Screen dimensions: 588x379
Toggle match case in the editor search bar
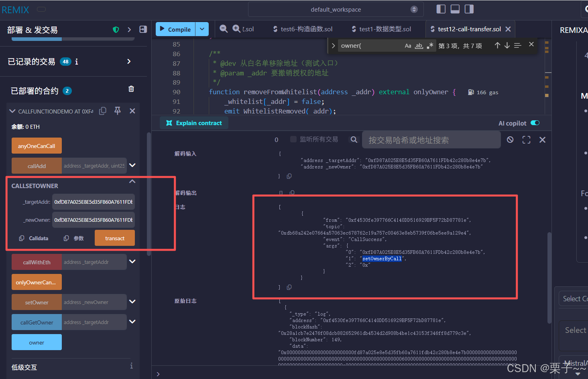coord(407,45)
